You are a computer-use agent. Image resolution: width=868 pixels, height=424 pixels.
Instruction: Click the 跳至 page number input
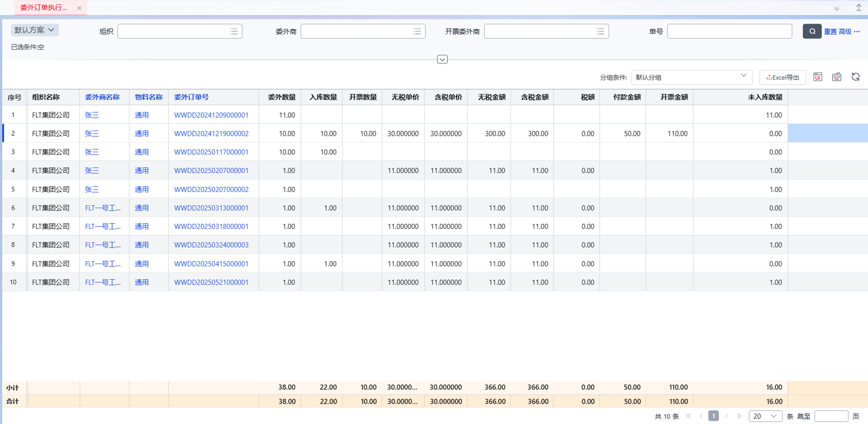click(x=831, y=416)
